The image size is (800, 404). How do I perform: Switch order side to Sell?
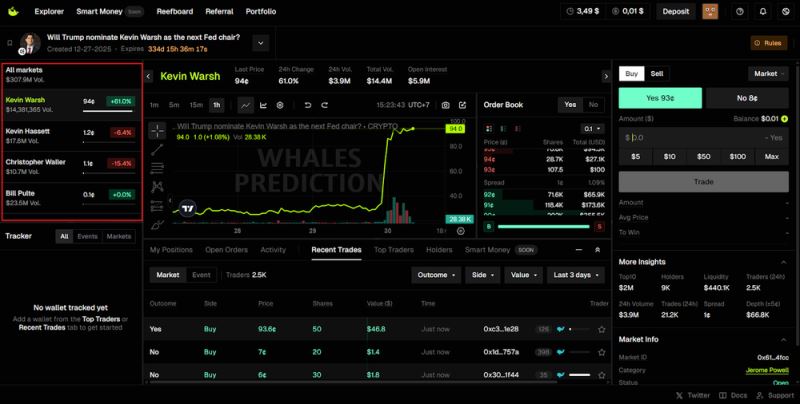(657, 73)
